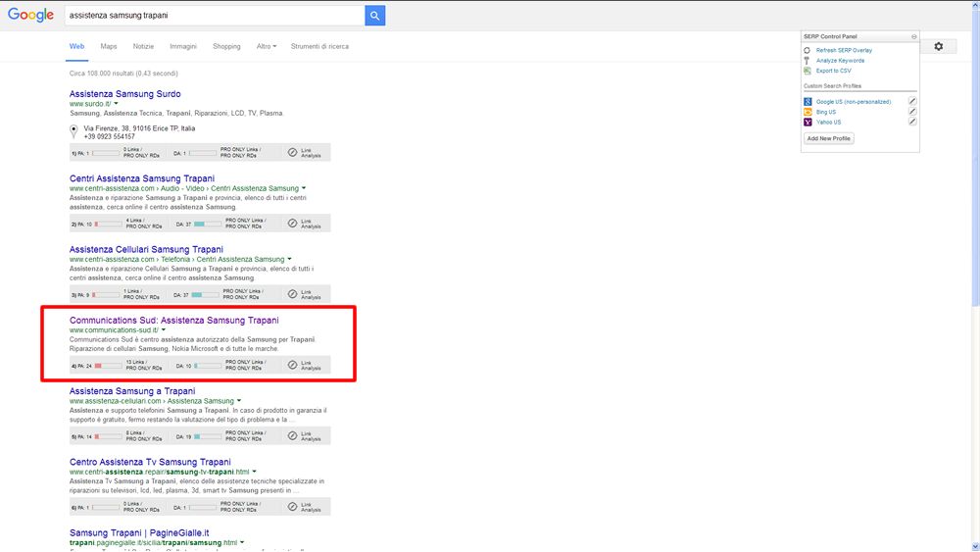This screenshot has width=980, height=552.
Task: Expand arrow next to assistenza-cellulari.com URL
Action: pyautogui.click(x=239, y=401)
